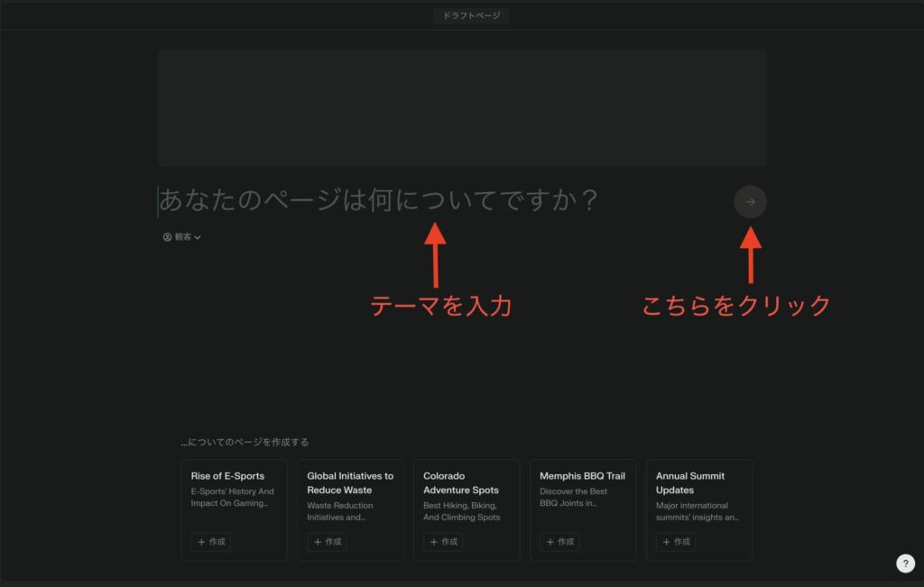The image size is (924, 587).
Task: Click the Discover the Best BBQ Joints description
Action: tap(574, 498)
